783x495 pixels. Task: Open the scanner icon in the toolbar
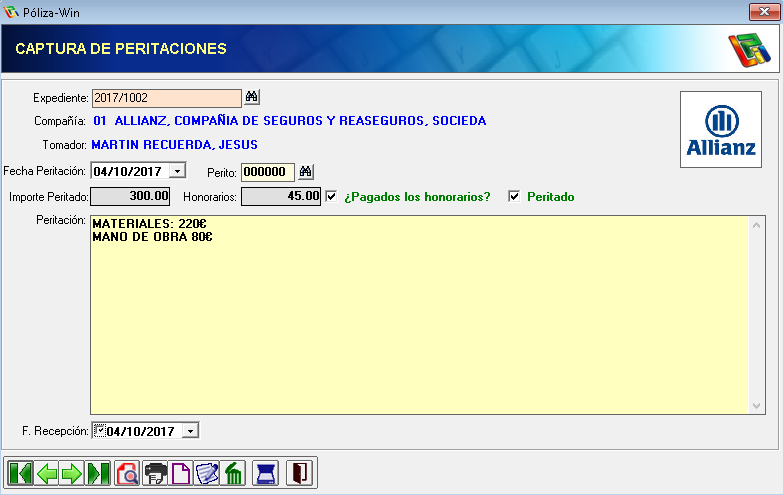click(x=266, y=473)
